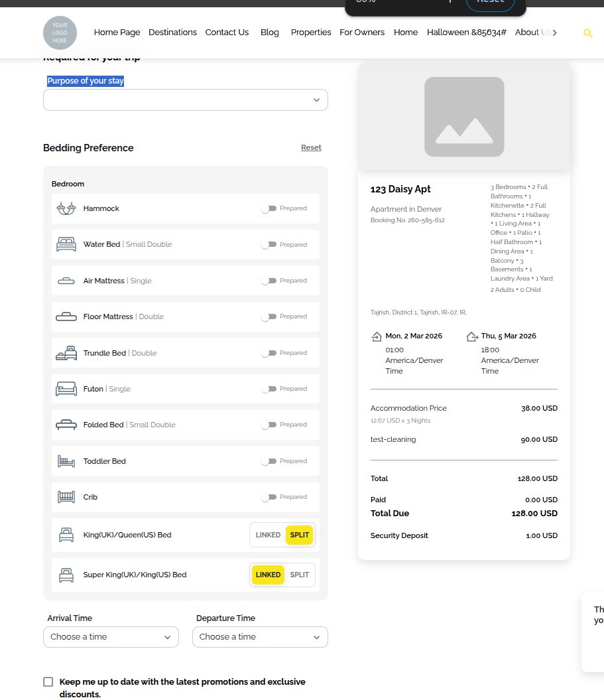Toggle Toddler Bed Prepared switch
Image resolution: width=604 pixels, height=700 pixels.
tap(269, 461)
